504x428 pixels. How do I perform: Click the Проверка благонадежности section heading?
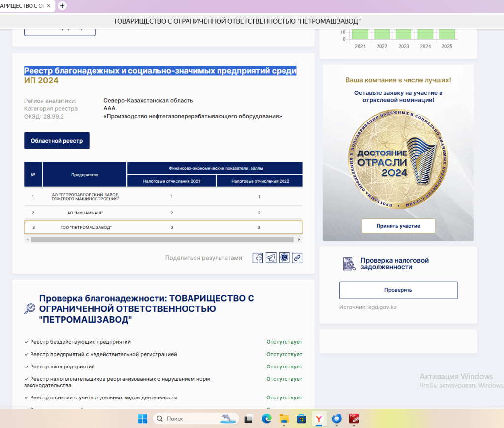click(x=147, y=309)
